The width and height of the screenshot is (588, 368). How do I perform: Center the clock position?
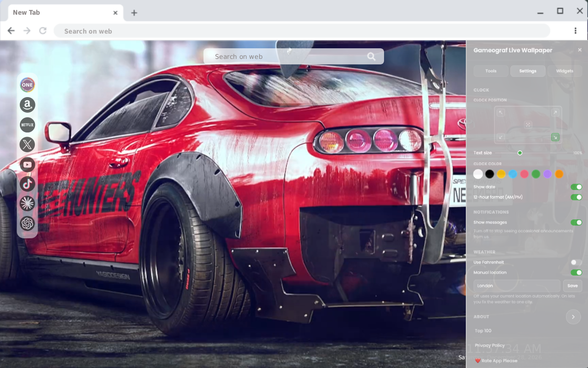click(528, 125)
